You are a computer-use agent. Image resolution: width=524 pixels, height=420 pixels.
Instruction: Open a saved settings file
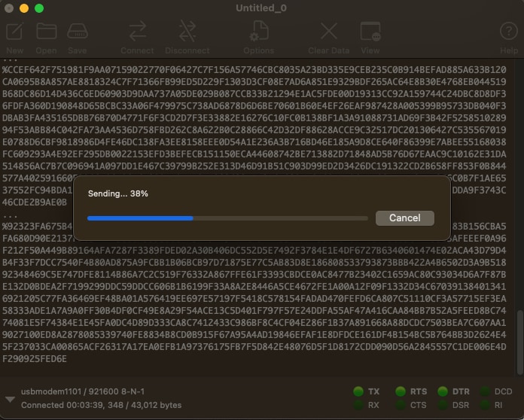46,32
